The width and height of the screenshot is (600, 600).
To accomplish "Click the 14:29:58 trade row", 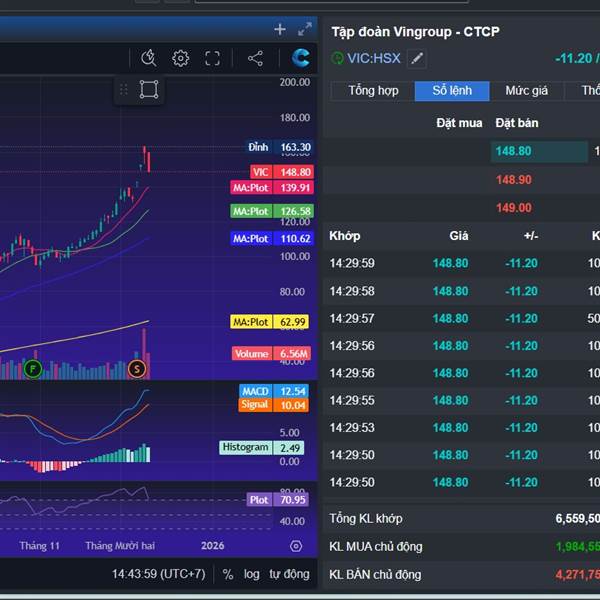I will point(461,291).
